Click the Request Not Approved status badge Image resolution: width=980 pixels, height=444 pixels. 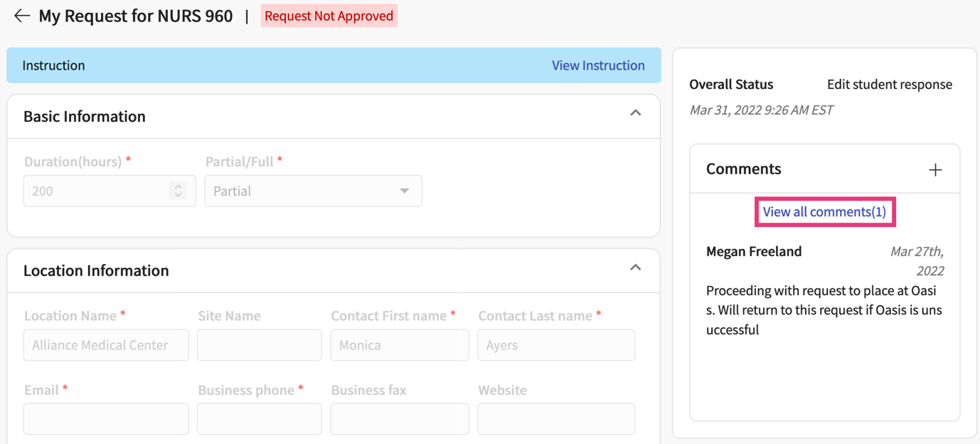(329, 15)
